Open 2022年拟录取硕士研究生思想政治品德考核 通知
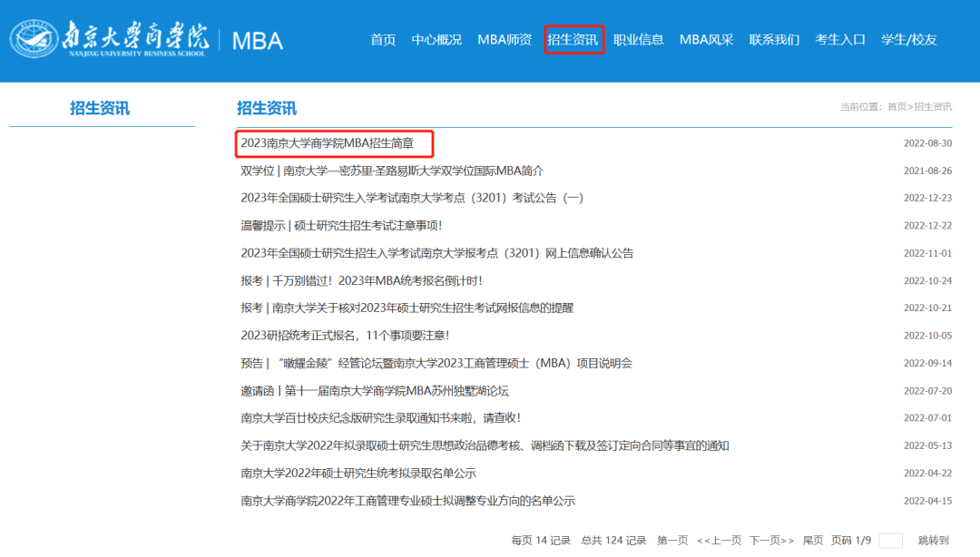 tap(485, 445)
